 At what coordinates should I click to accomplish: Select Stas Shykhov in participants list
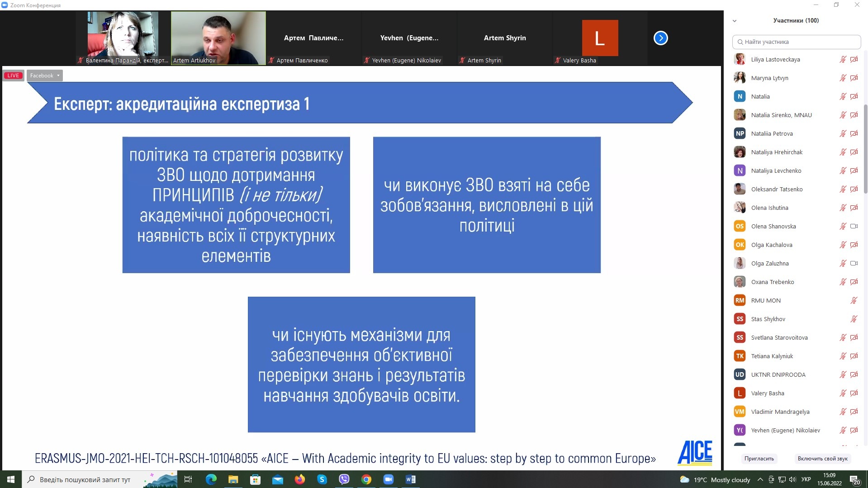[x=768, y=319]
